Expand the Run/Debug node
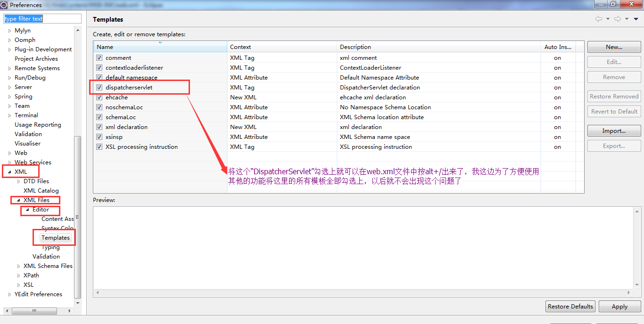The height and width of the screenshot is (324, 644). [9, 78]
